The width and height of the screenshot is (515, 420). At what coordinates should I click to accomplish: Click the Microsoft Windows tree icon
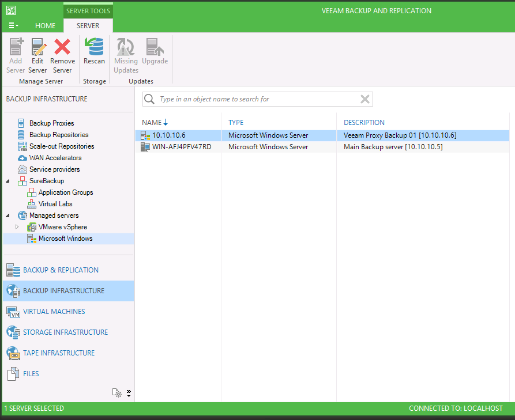coord(32,239)
